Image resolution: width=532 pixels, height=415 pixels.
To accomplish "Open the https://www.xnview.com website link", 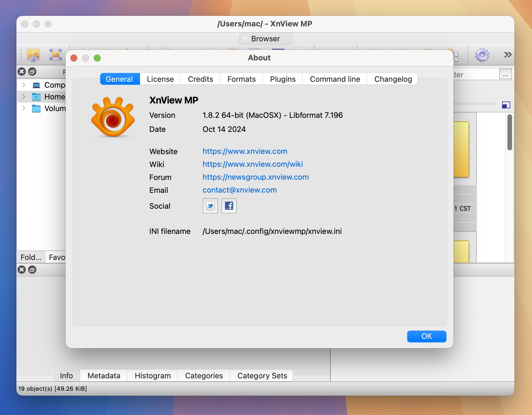I will (245, 151).
